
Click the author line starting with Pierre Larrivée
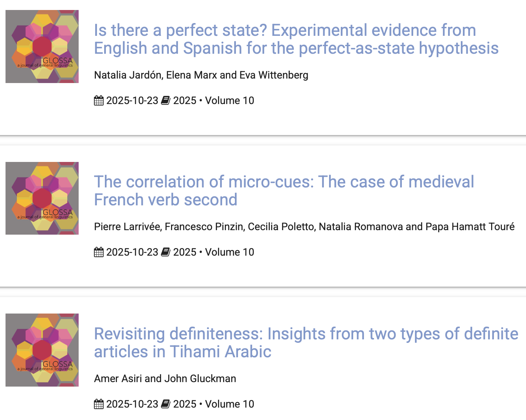pos(304,227)
